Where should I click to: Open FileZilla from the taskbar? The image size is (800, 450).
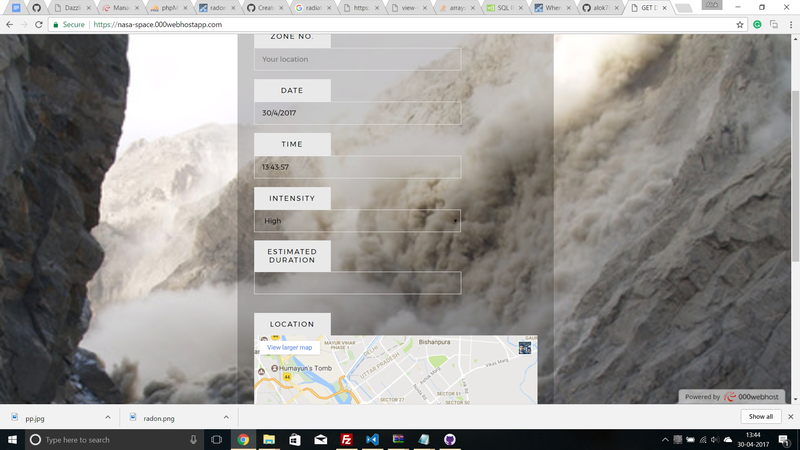(346, 440)
